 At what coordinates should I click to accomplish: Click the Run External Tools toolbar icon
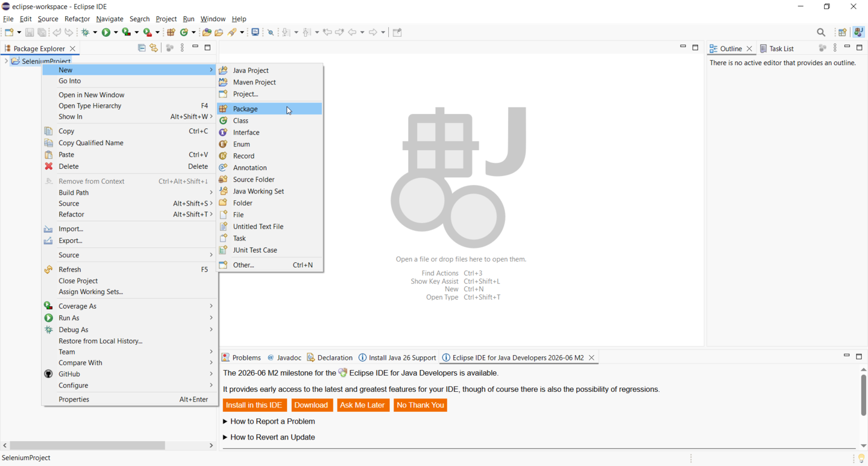coord(148,33)
